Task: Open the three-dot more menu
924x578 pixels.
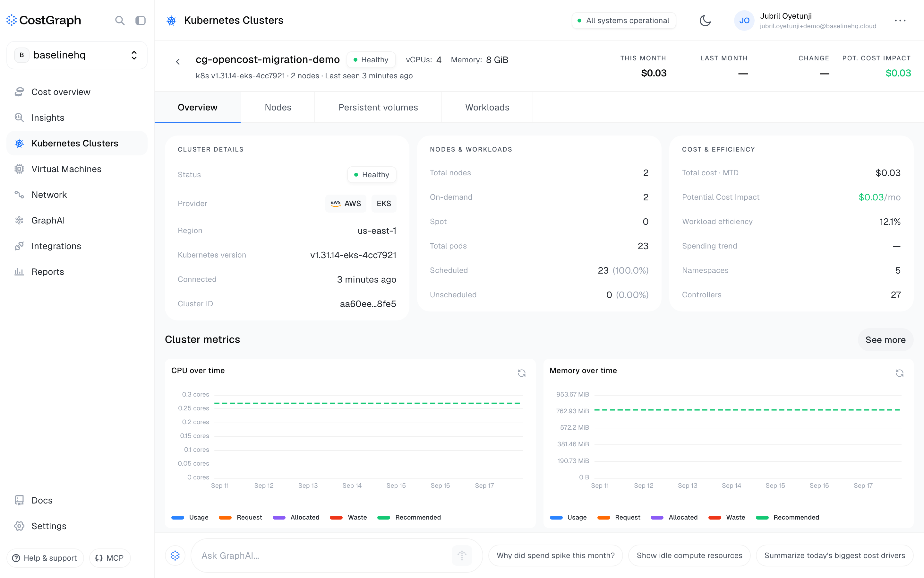Action: point(900,20)
